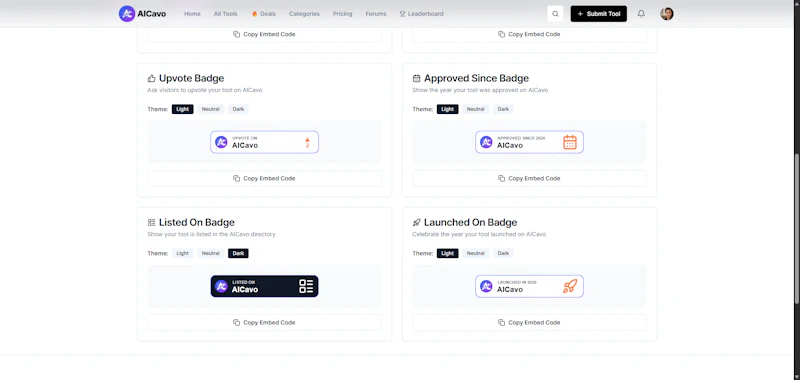Select Light theme for Listed On Badge

pyautogui.click(x=183, y=253)
